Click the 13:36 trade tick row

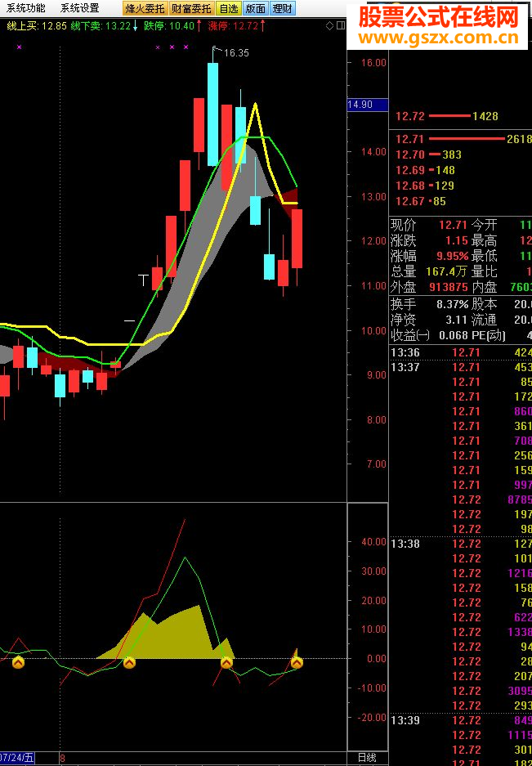coord(461,352)
